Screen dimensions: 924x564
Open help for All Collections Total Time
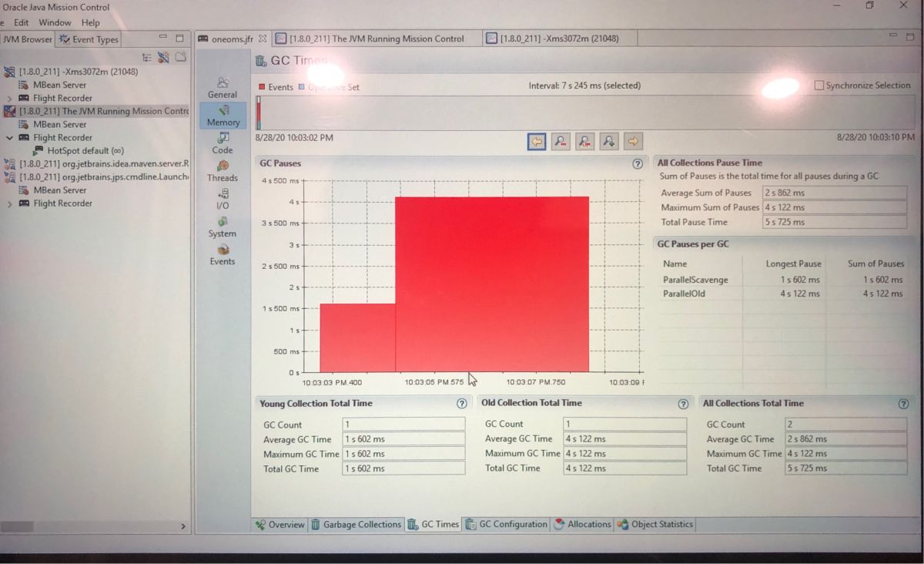pos(903,404)
